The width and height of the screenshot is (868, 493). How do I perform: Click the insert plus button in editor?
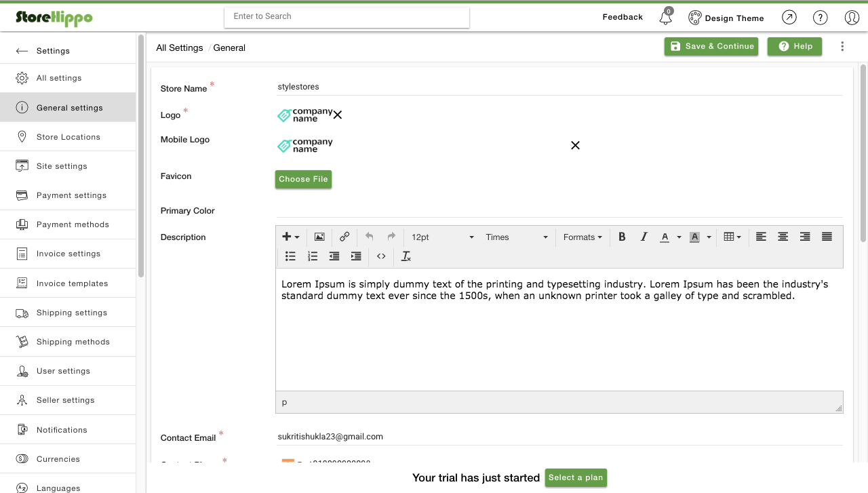(291, 237)
